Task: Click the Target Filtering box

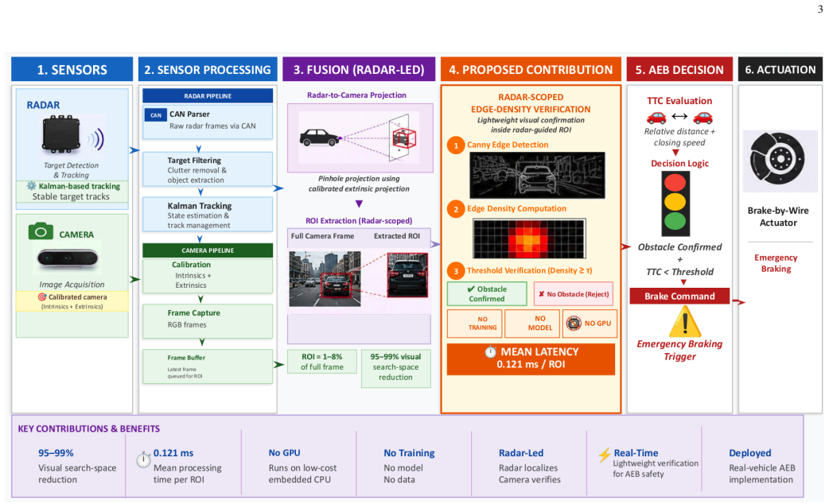Action: (208, 169)
